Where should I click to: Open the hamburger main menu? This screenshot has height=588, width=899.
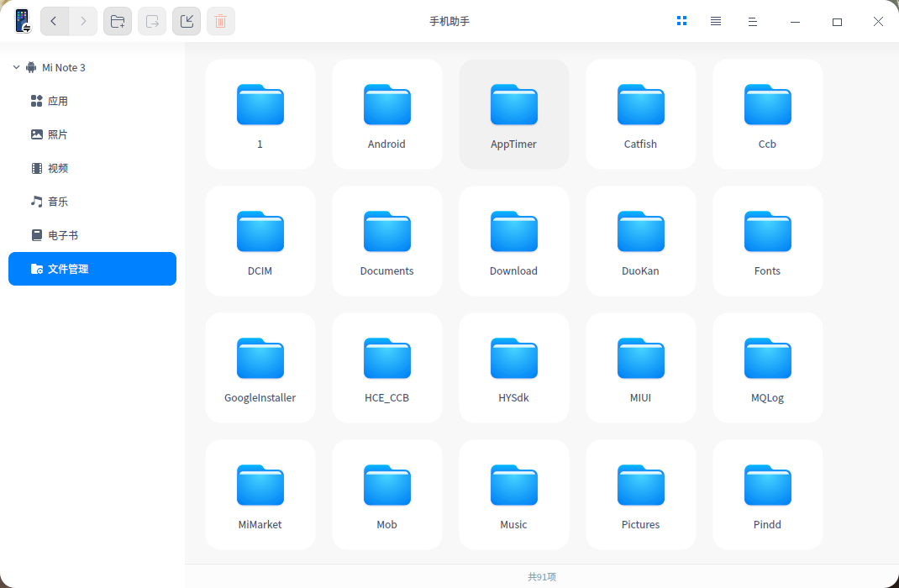[753, 22]
